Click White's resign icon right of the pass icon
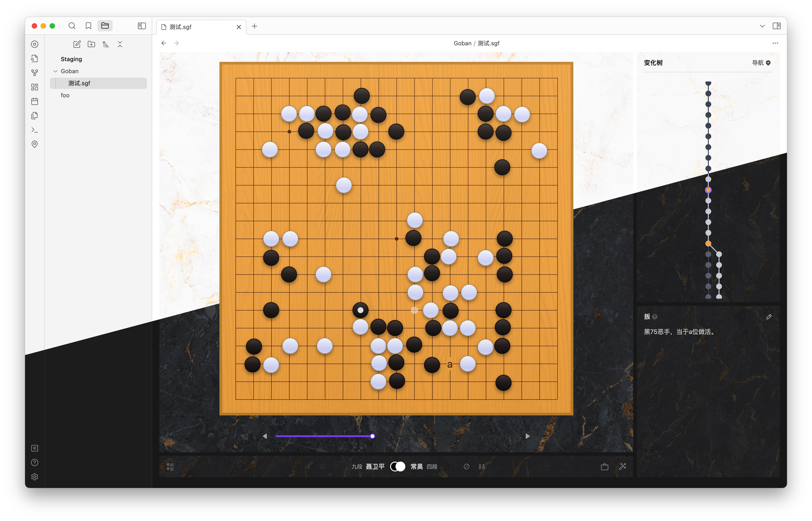This screenshot has width=812, height=521. coord(482,467)
